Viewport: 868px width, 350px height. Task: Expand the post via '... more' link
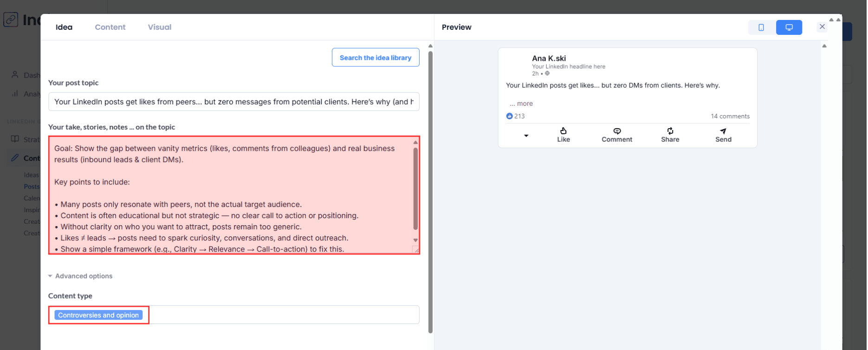tap(521, 104)
